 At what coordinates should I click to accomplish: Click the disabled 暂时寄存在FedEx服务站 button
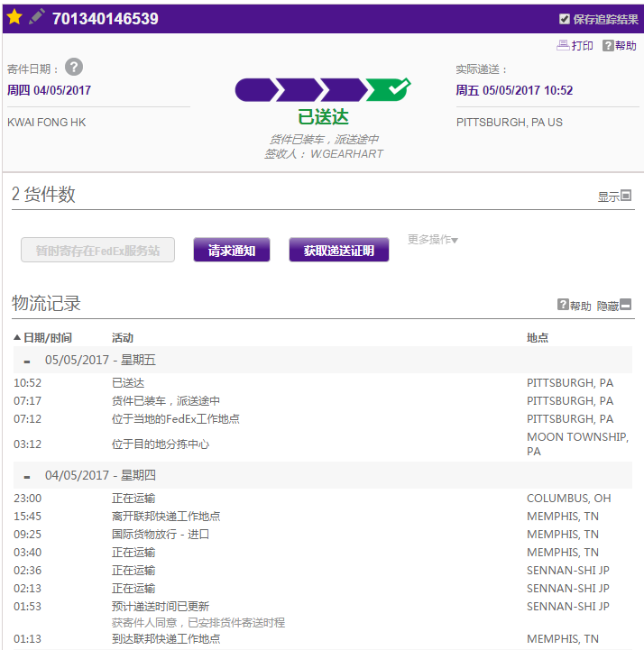[98, 250]
